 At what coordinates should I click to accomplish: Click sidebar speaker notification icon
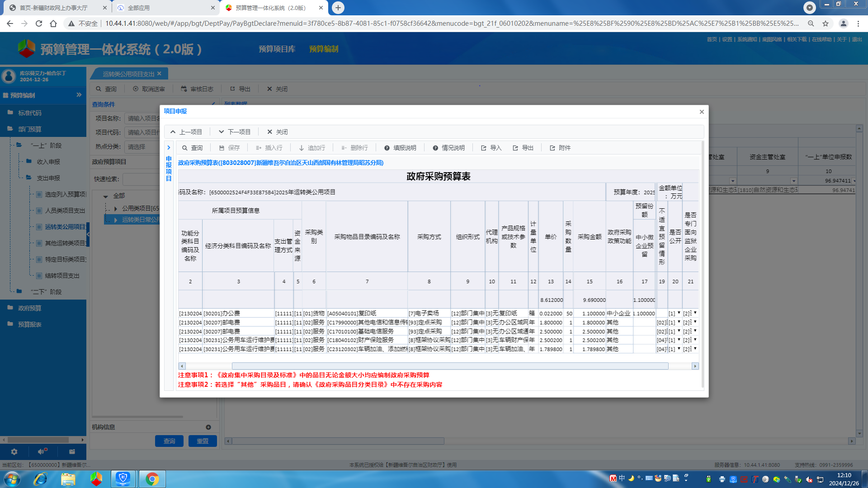click(42, 451)
